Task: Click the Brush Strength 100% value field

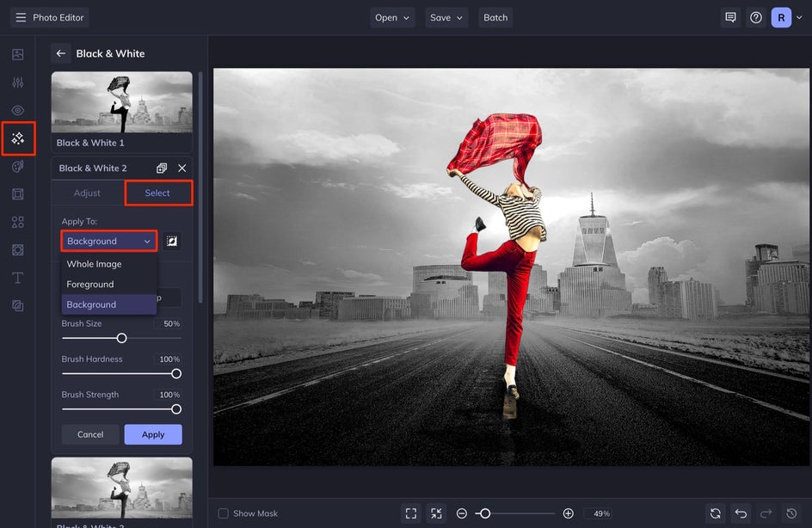Action: click(169, 395)
